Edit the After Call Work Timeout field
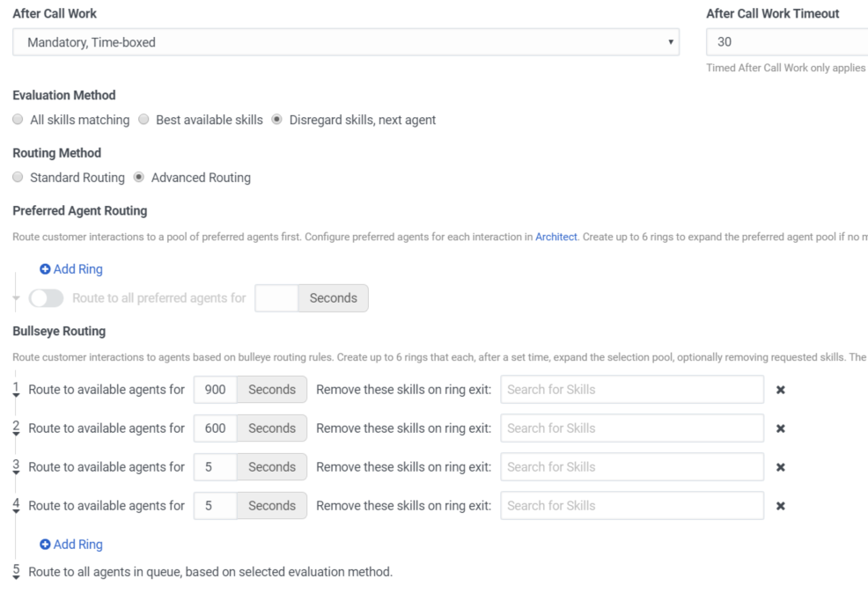The width and height of the screenshot is (868, 593). pos(787,42)
